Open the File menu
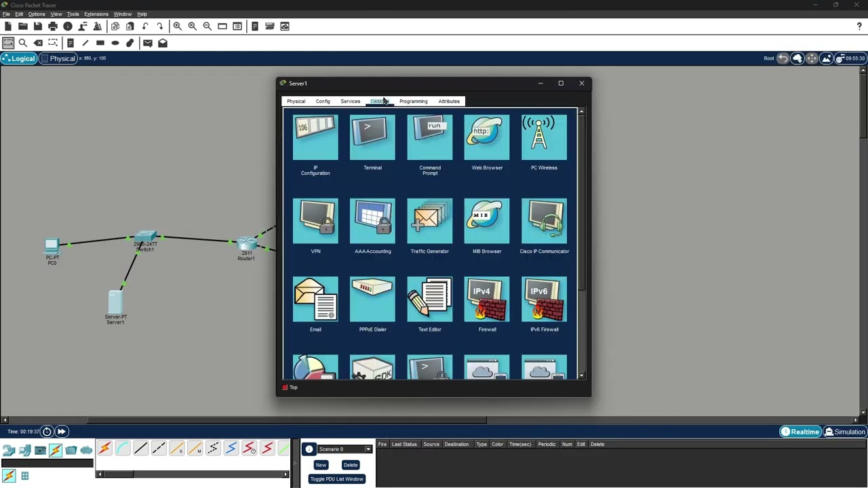 point(6,14)
